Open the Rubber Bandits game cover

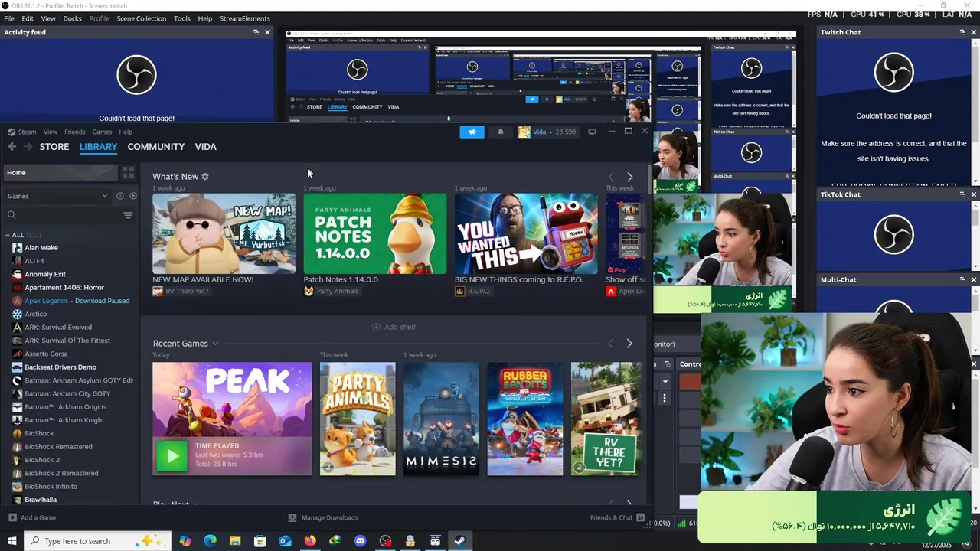click(x=525, y=419)
